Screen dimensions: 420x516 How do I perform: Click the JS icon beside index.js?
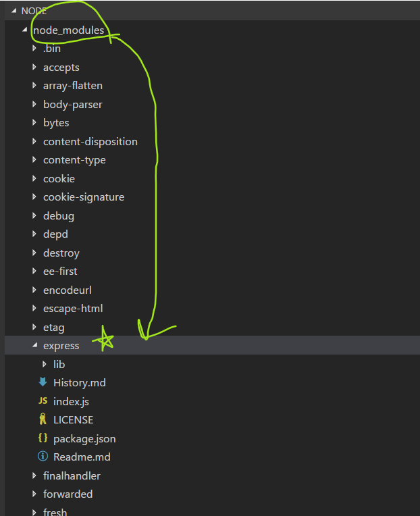pos(43,401)
